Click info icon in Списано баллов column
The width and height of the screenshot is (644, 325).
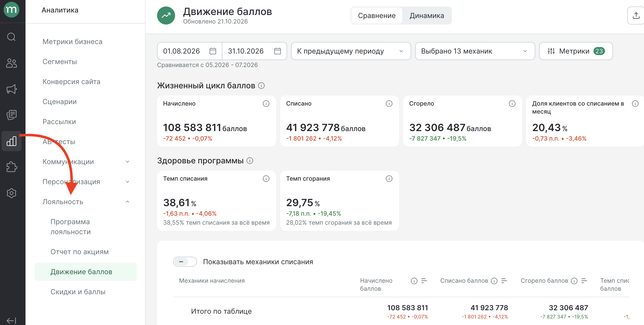coord(494,281)
